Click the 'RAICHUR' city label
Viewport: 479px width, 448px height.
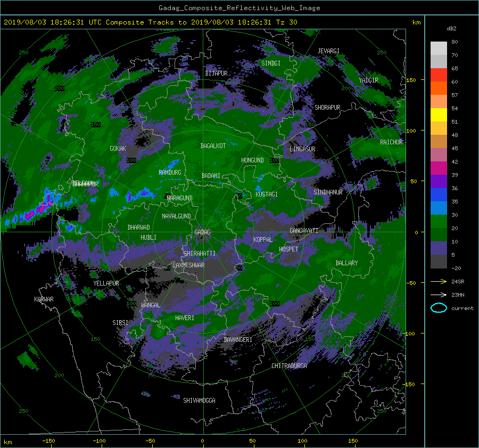391,142
